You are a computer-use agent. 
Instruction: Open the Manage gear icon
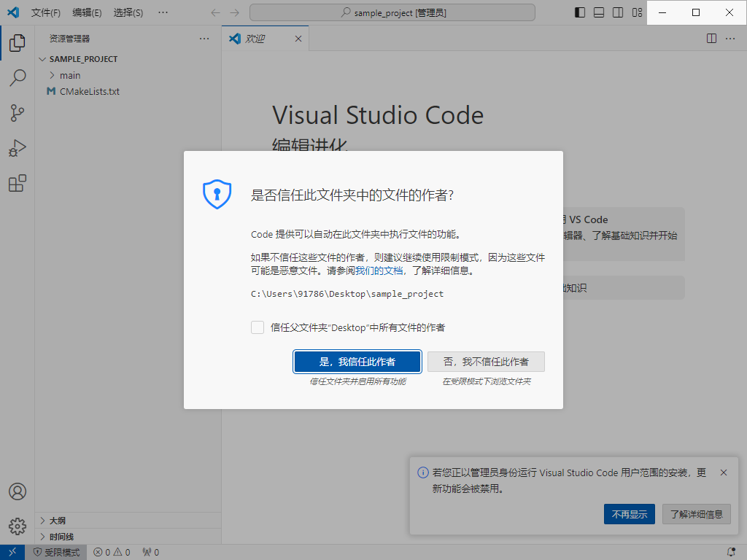tap(18, 526)
